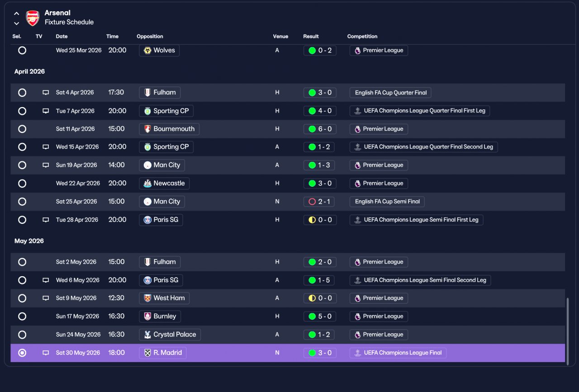The image size is (579, 392).
Task: Click the April 2026 month heading
Action: coord(29,71)
